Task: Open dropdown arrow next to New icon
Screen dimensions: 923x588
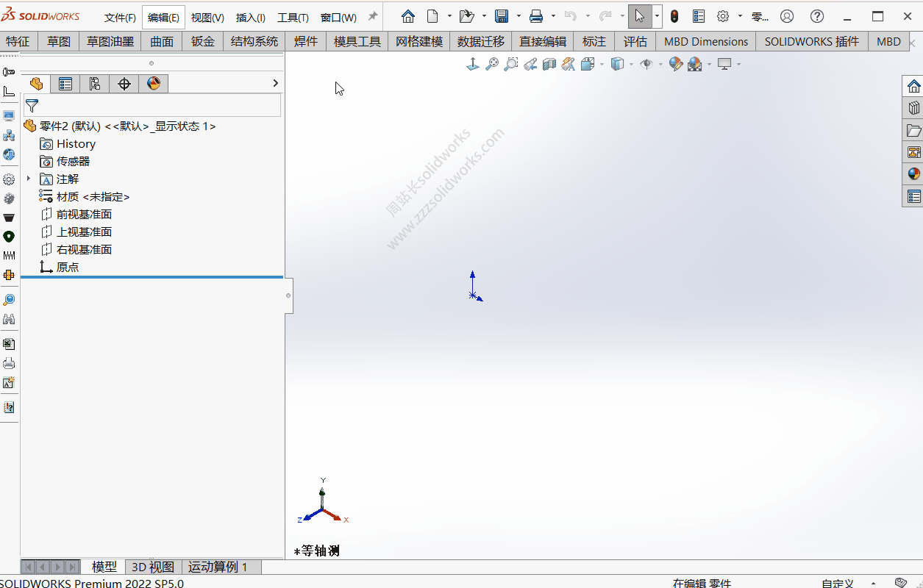Action: point(449,16)
